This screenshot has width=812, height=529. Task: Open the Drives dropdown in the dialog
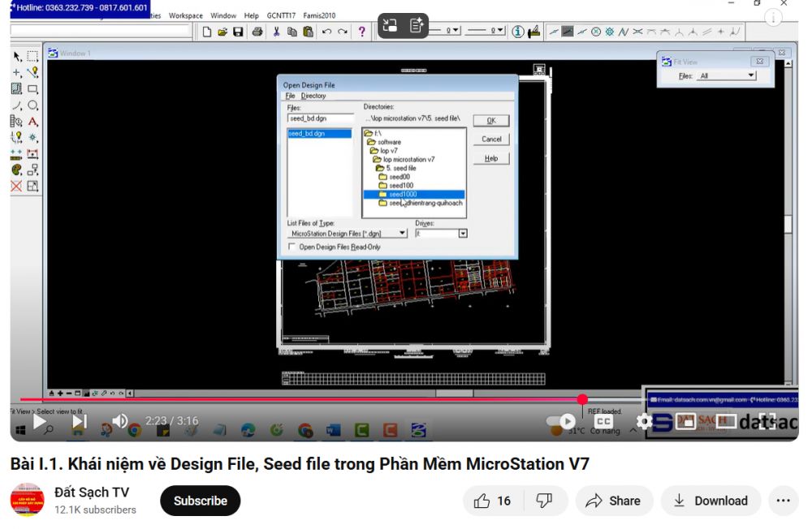[x=464, y=233]
